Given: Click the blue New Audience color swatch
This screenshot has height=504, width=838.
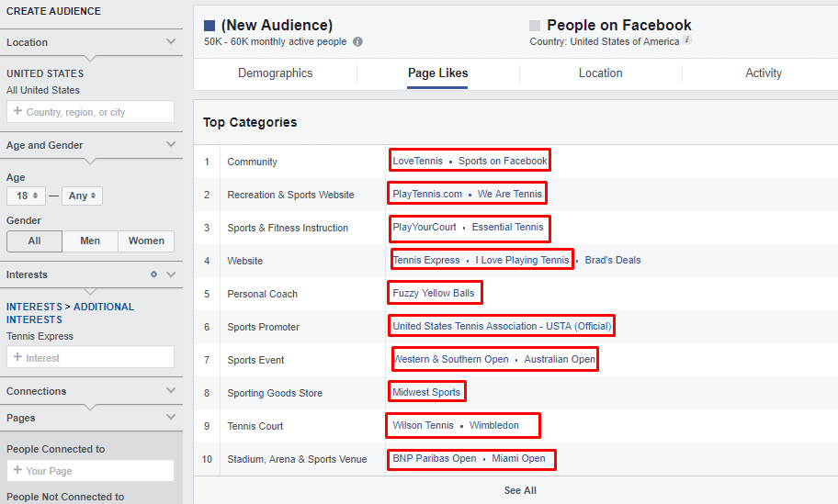Looking at the screenshot, I should 209,26.
